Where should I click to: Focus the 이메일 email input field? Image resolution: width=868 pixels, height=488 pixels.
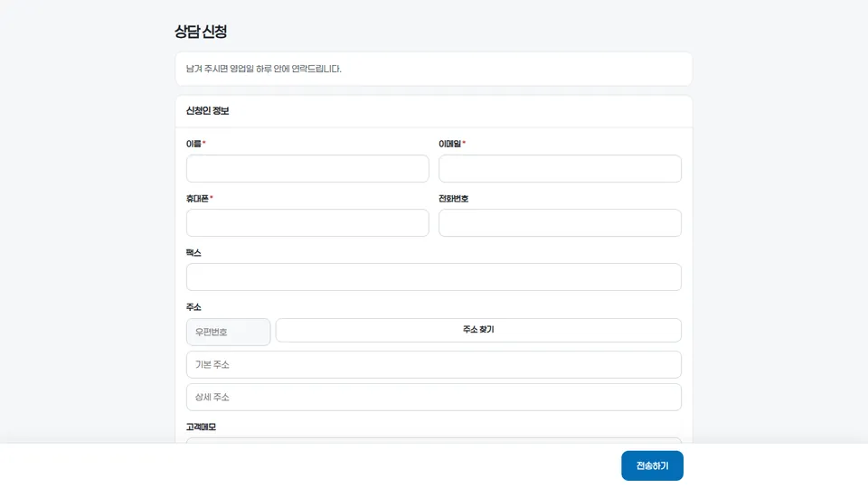pos(560,169)
